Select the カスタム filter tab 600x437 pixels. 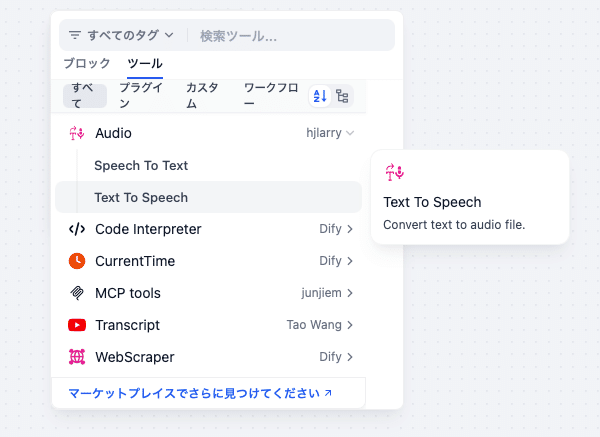point(202,96)
